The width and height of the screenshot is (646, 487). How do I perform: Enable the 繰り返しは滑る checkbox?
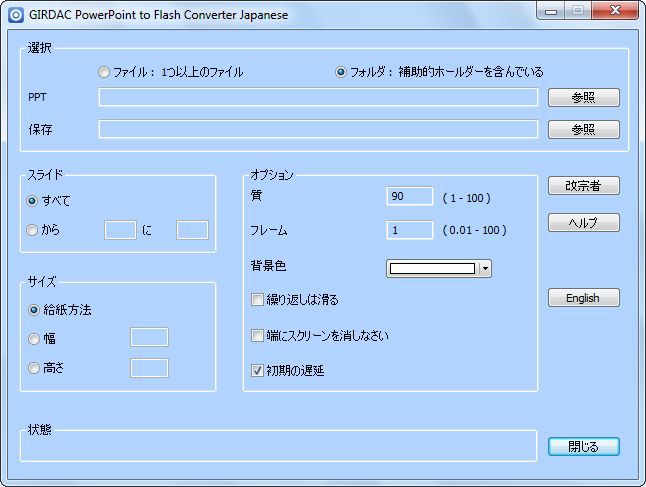[257, 300]
